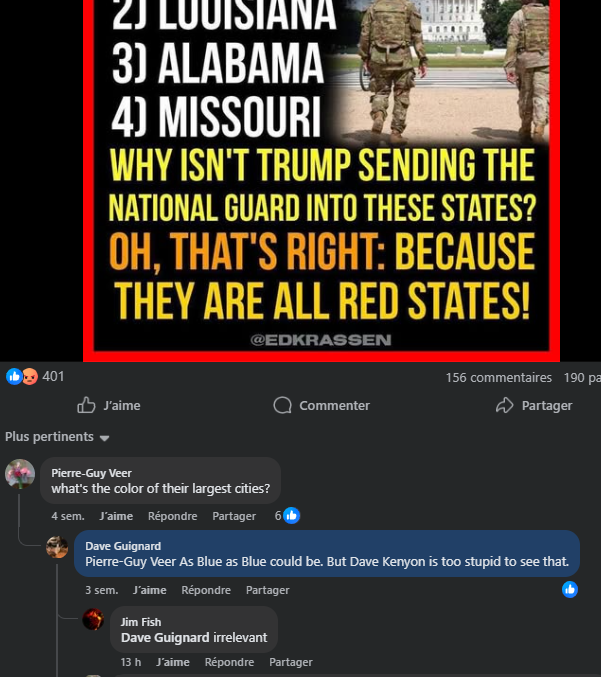Open the 156 commentaires list
This screenshot has width=601, height=677.
point(499,378)
